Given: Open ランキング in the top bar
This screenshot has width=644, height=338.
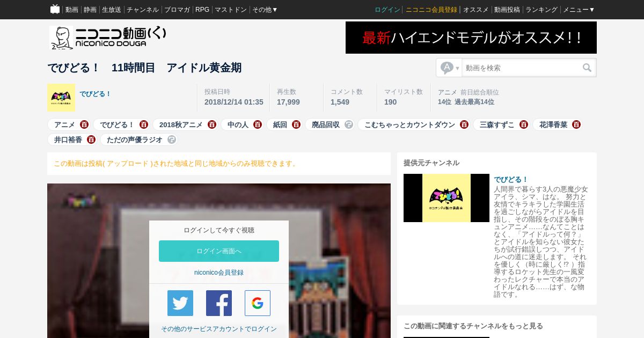Looking at the screenshot, I should (x=541, y=10).
